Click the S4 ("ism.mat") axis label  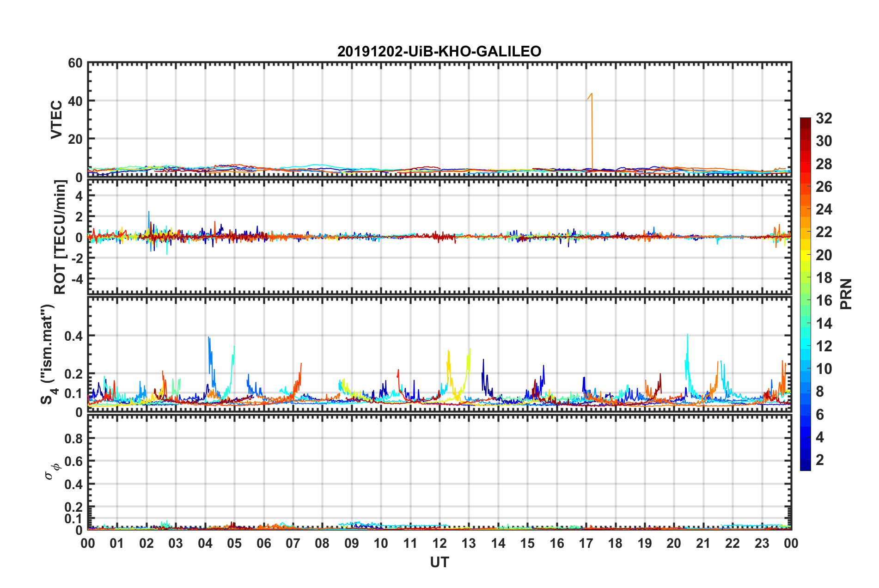pyautogui.click(x=48, y=354)
